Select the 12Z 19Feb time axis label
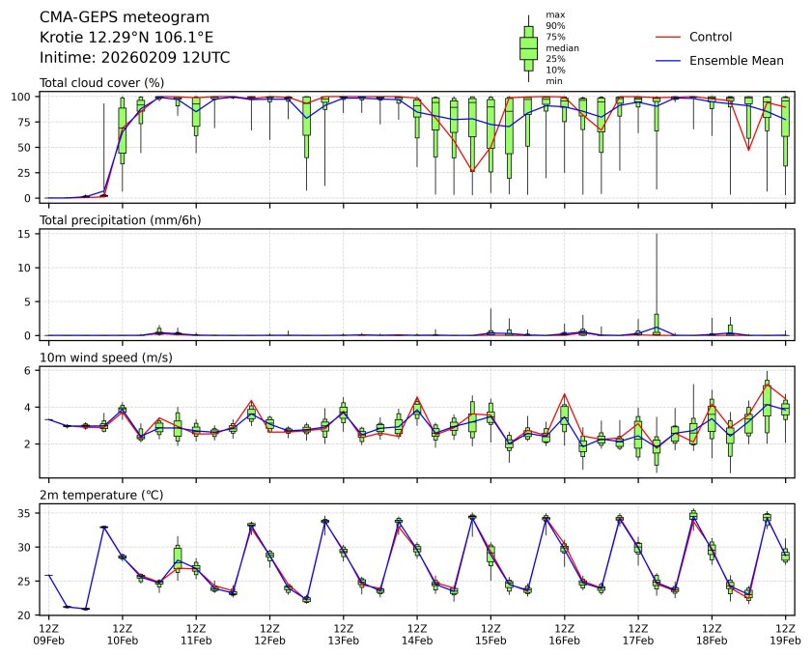Image resolution: width=812 pixels, height=657 pixels. pos(785,634)
